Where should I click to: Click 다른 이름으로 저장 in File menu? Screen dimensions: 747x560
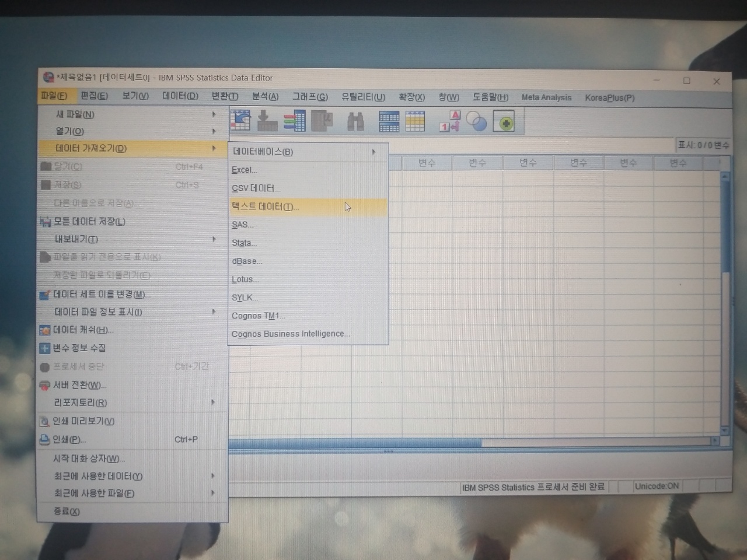[132, 203]
